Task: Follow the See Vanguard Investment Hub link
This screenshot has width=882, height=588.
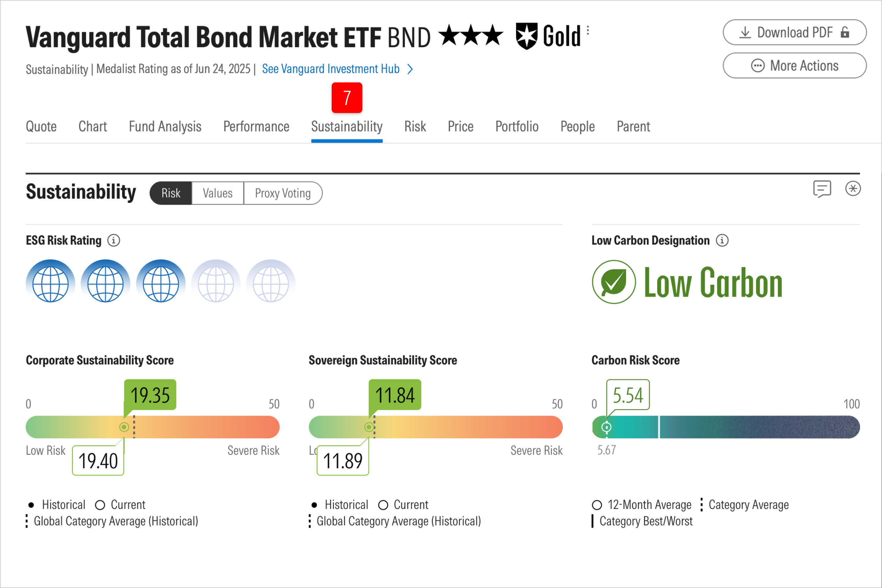Action: click(x=331, y=69)
